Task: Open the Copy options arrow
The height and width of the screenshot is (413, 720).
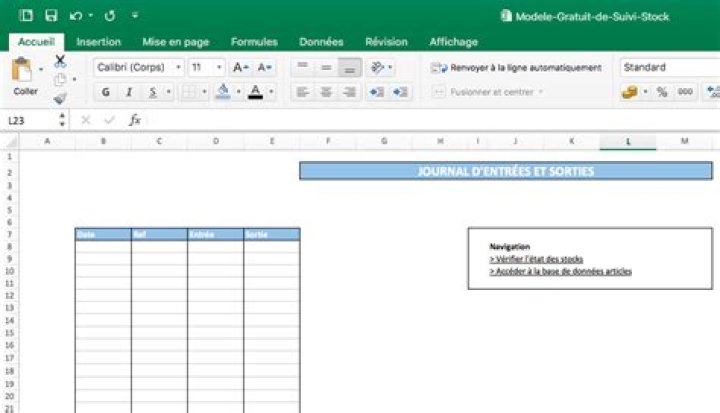Action: tap(74, 79)
